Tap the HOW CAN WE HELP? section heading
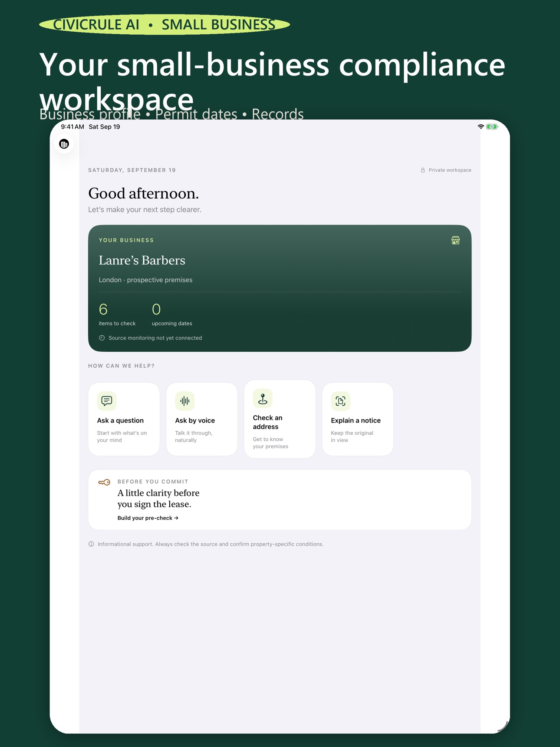The image size is (560, 747). tap(122, 366)
